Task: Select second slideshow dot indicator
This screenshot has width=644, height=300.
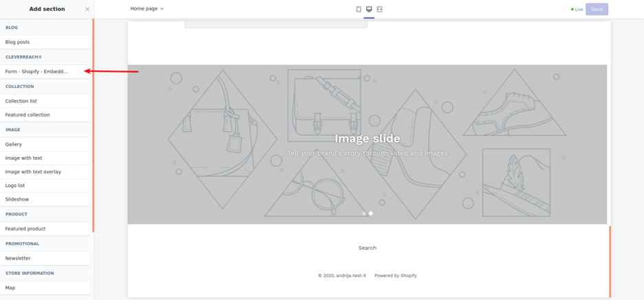Action: coord(371,213)
